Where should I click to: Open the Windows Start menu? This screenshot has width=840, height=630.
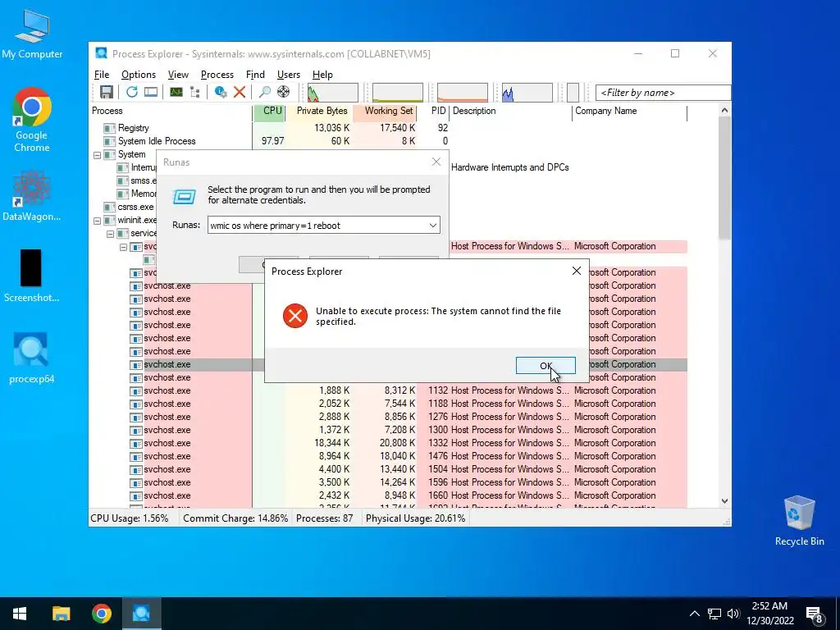(x=20, y=614)
